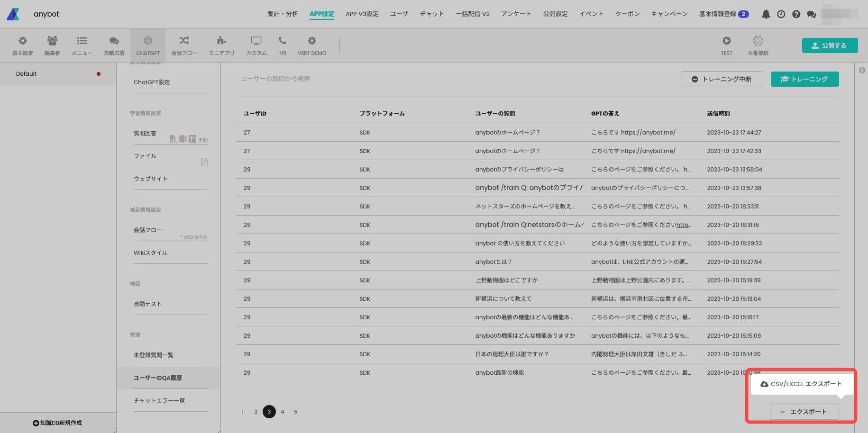868x433 pixels.
Task: Click the トレーニング button
Action: [x=804, y=79]
